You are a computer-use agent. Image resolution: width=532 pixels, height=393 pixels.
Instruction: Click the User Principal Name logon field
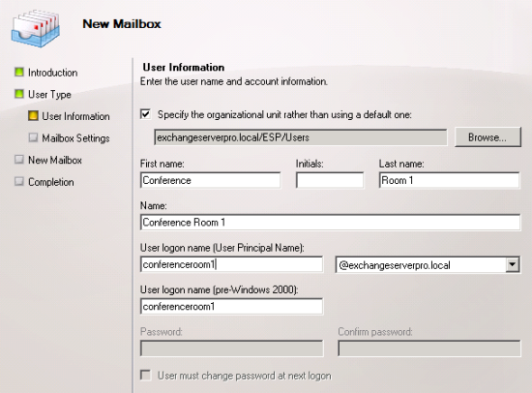click(231, 264)
